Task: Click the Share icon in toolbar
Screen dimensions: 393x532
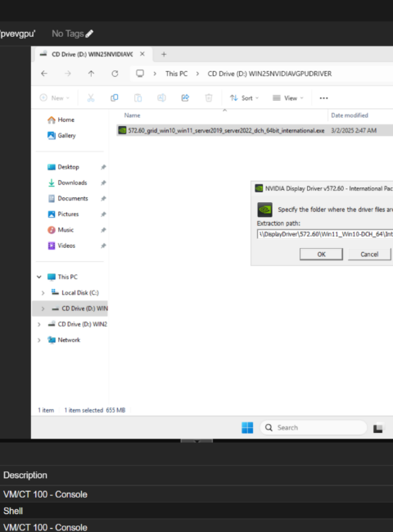Action: (185, 98)
